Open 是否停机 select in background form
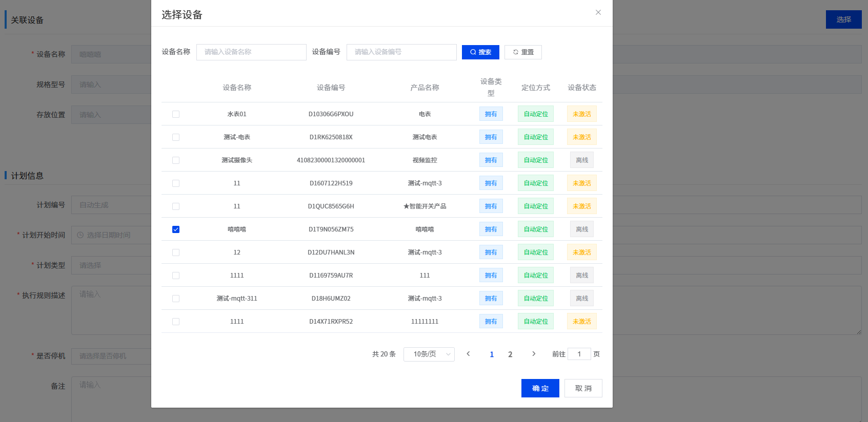Image resolution: width=868 pixels, height=422 pixels. tap(111, 356)
